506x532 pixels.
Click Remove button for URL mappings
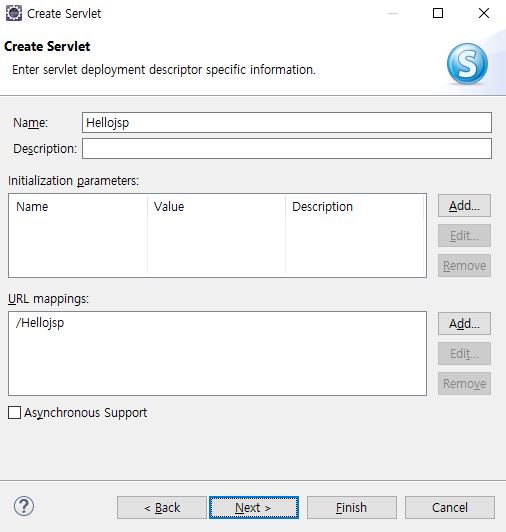(x=464, y=383)
